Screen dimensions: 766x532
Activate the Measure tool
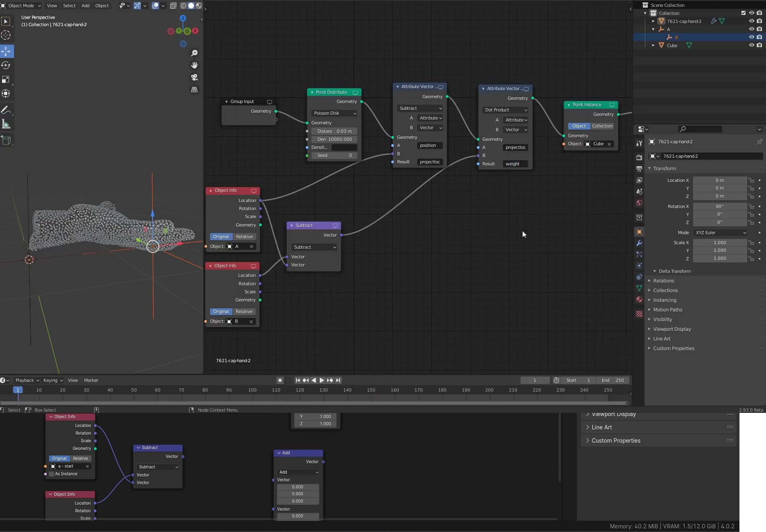tap(6, 124)
